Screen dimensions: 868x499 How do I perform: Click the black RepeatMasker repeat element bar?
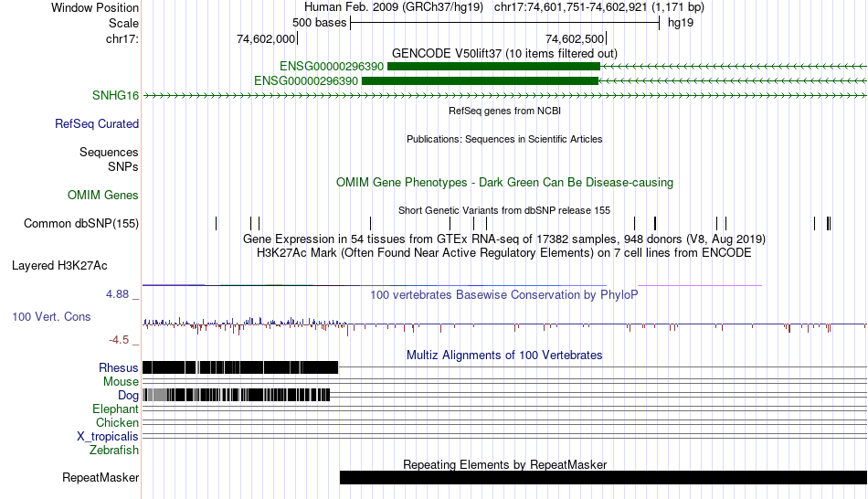pos(603,477)
